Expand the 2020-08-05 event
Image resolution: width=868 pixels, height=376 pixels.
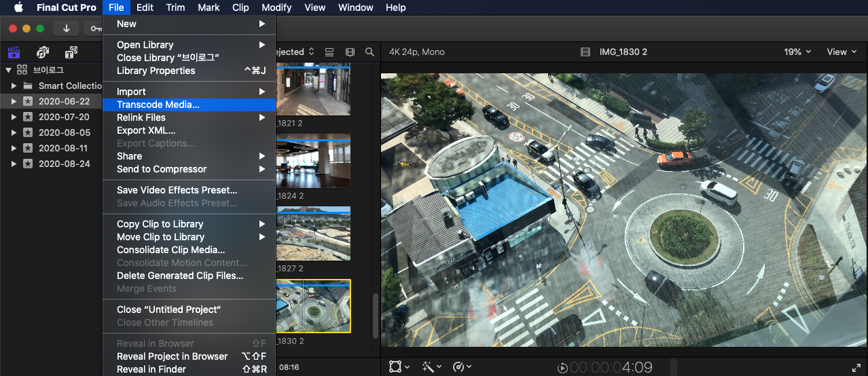pos(14,132)
